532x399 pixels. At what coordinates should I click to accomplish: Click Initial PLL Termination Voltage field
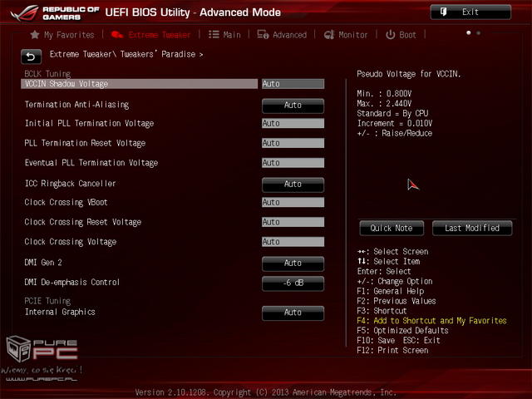[293, 123]
